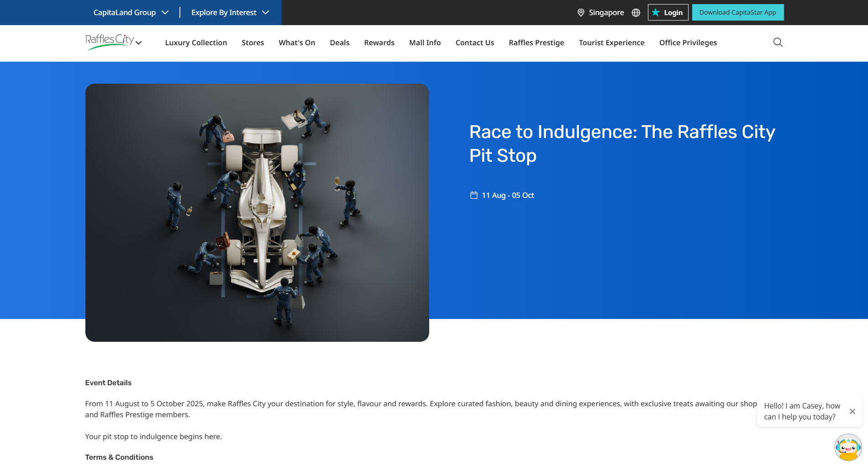The image size is (868, 467).
Task: Open Tourist Experience page
Action: point(611,42)
